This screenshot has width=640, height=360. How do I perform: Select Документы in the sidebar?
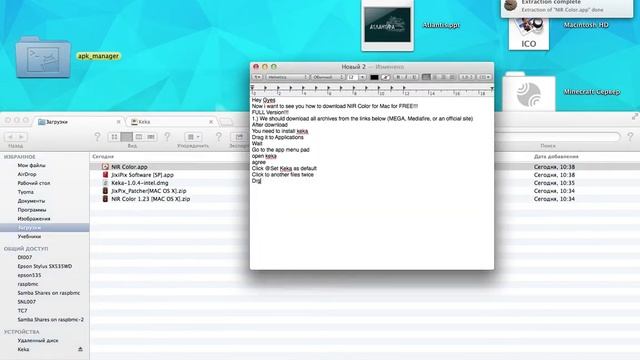point(31,201)
